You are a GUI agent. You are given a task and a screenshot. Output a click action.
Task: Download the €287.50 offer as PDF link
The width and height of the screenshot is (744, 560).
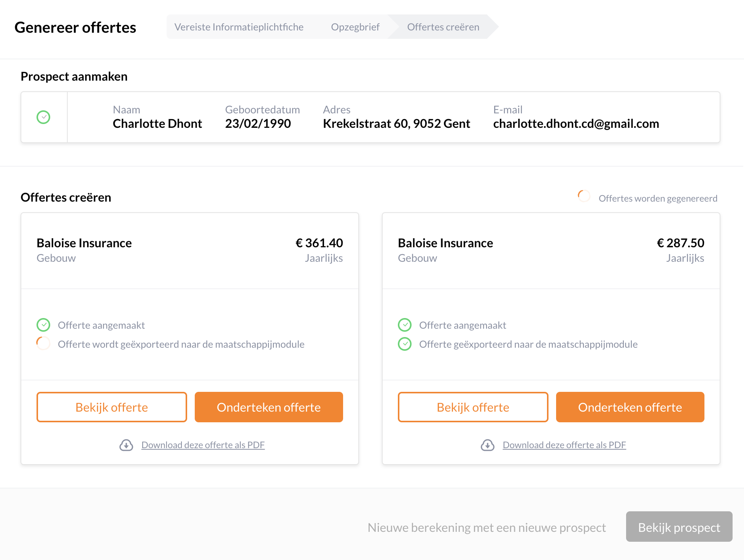pos(564,445)
